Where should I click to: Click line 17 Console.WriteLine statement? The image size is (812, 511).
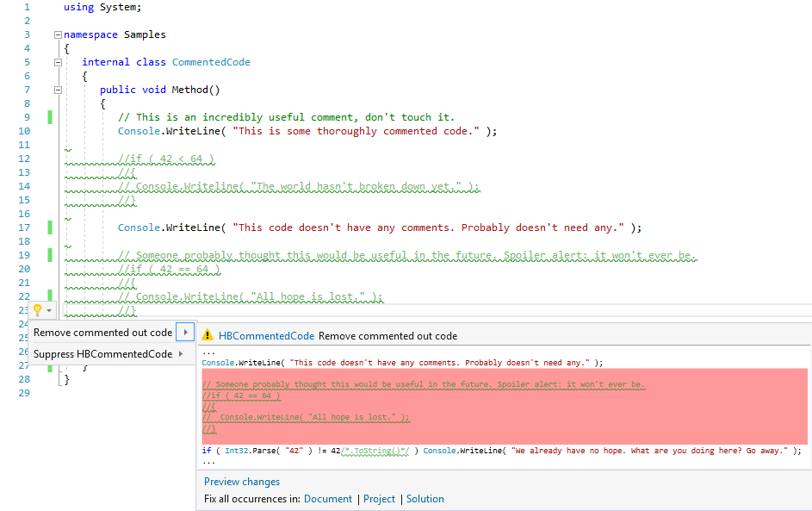380,227
